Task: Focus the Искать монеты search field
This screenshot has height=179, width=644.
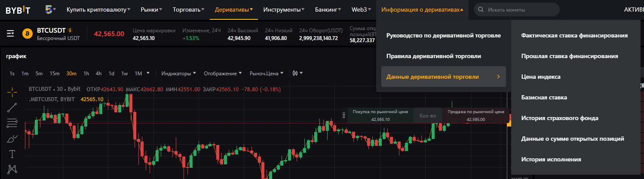Action: (520, 9)
